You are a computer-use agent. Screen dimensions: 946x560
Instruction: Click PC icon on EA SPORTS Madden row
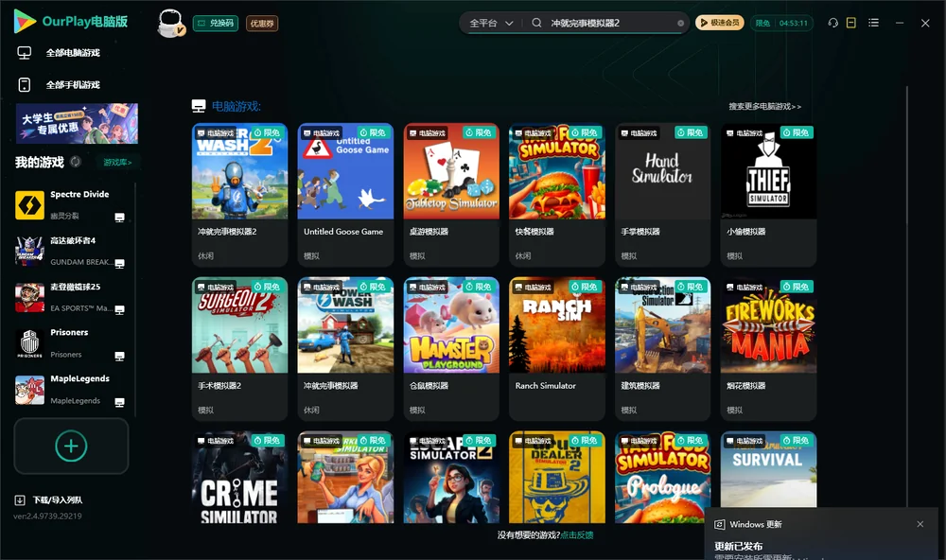pyautogui.click(x=119, y=309)
